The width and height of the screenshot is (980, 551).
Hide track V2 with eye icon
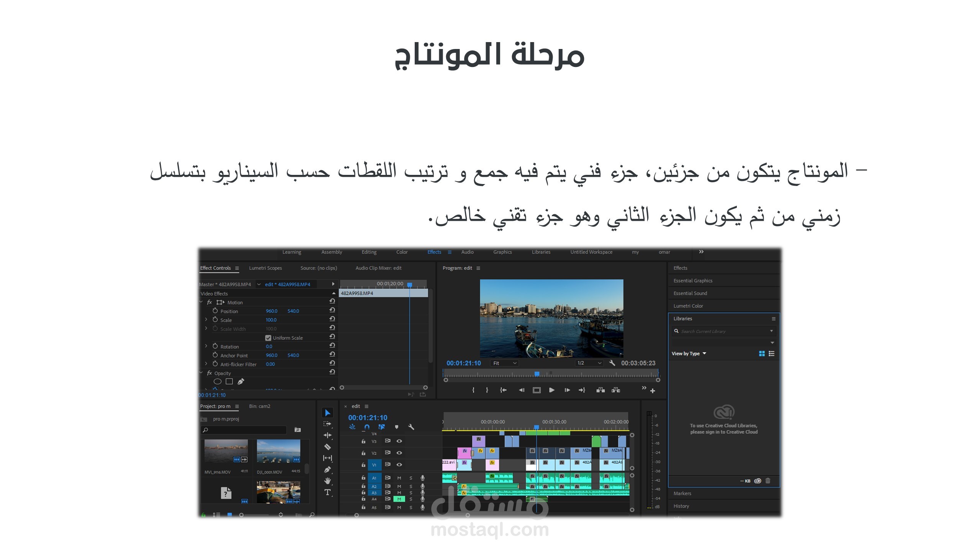pos(399,453)
